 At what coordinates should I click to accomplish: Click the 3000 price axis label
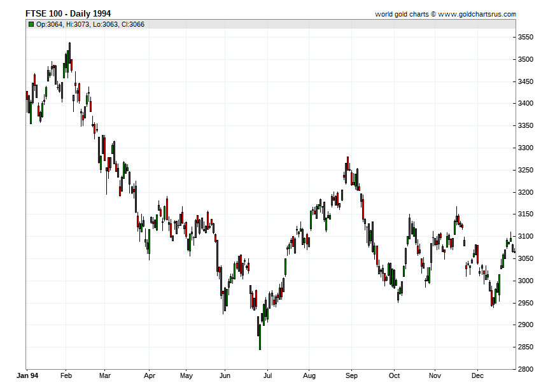(x=526, y=281)
